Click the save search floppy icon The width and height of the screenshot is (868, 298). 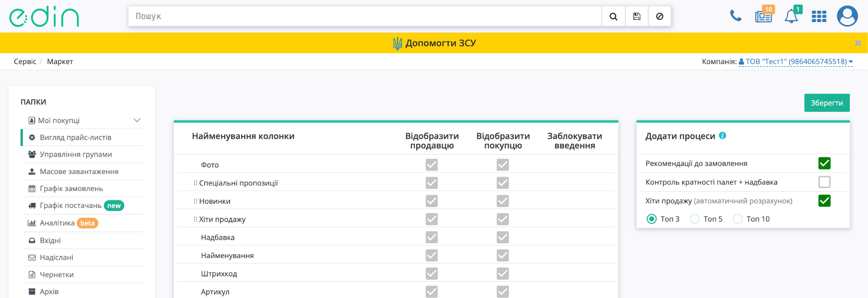(637, 17)
